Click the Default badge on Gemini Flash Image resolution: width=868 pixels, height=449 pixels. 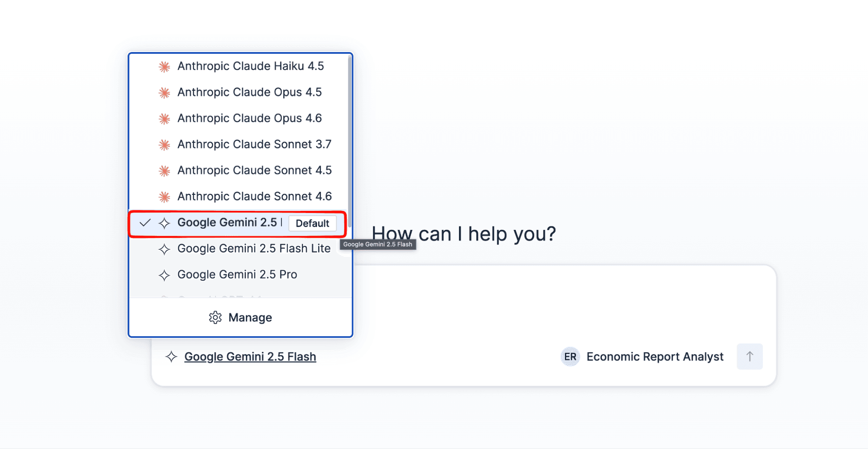click(312, 223)
